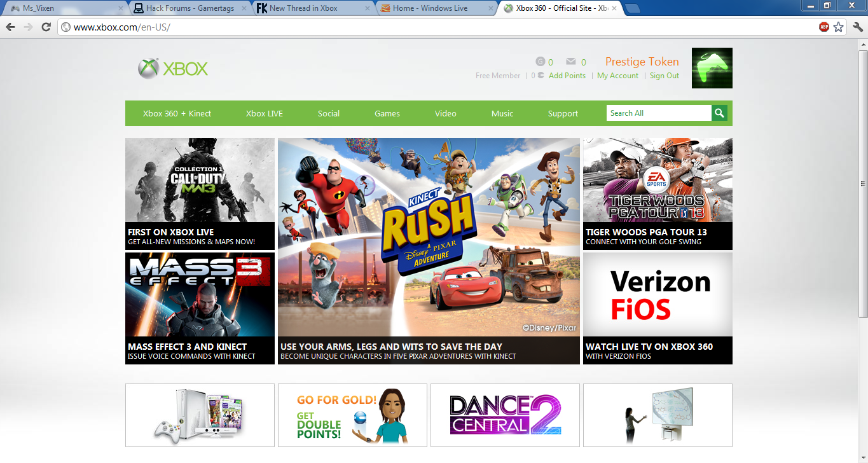Go to My Account
Screen dimensions: 868x463
point(617,76)
